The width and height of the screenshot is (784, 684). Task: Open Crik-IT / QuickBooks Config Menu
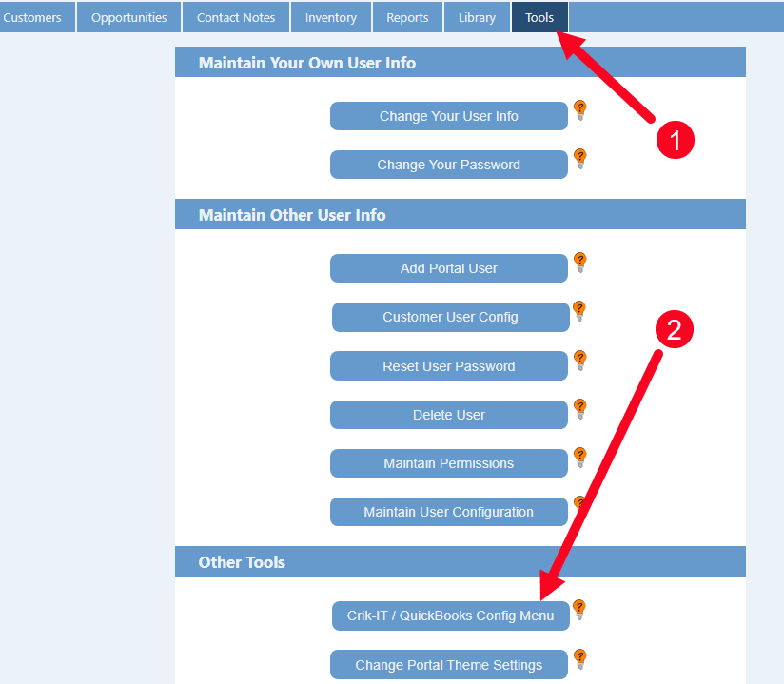(x=450, y=616)
